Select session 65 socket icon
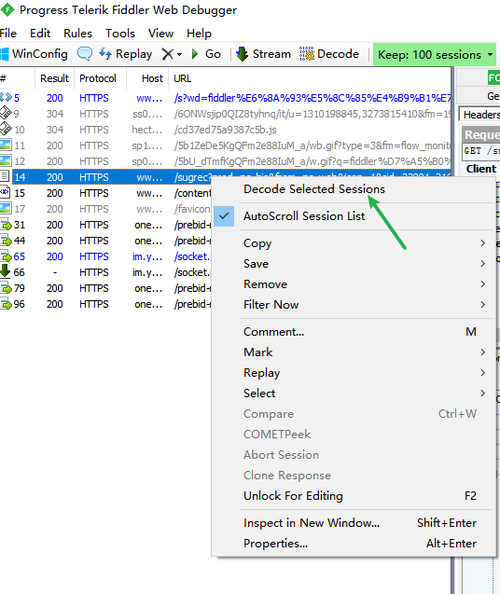 6,256
